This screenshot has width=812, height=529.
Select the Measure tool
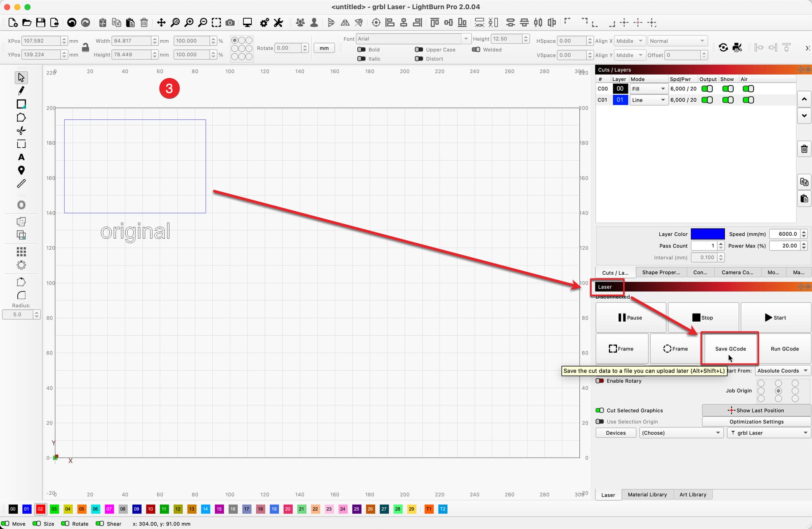21,183
